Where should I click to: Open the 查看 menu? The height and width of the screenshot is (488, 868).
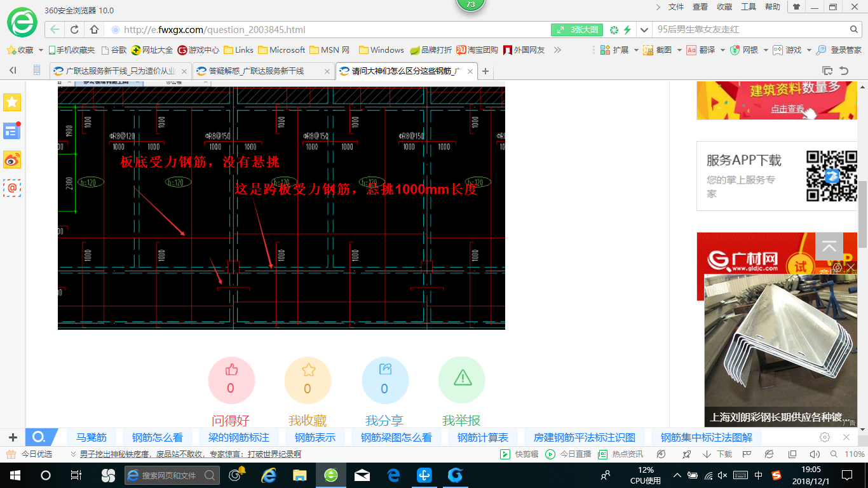(x=700, y=7)
